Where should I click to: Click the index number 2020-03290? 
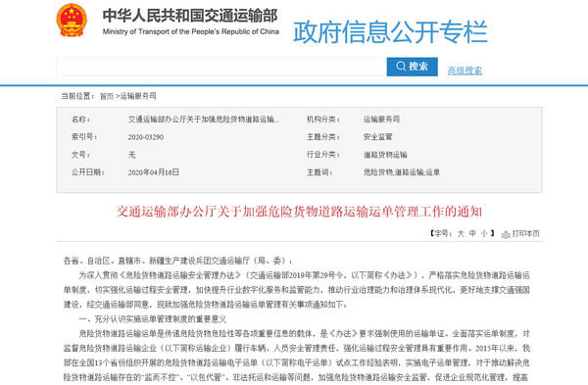[145, 137]
